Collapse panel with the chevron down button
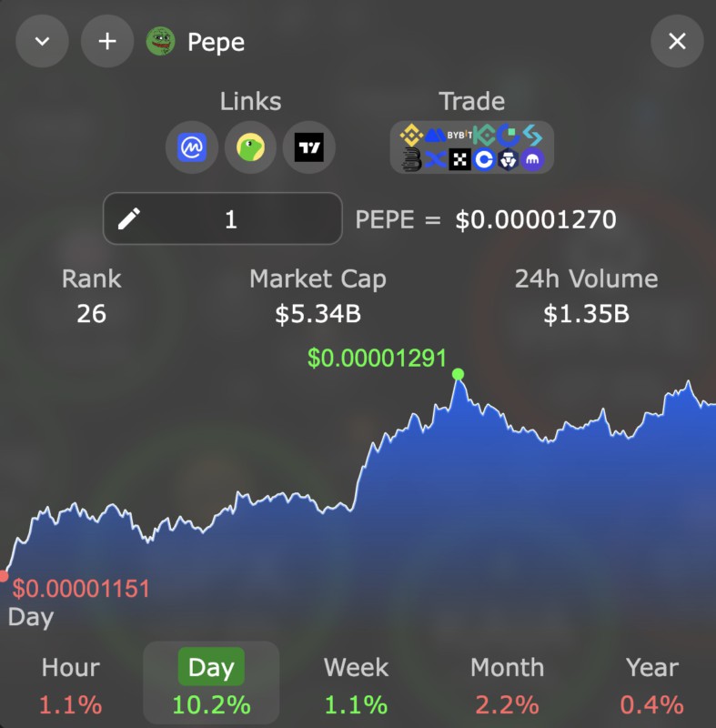Screen dimensions: 716x728 coord(42,41)
